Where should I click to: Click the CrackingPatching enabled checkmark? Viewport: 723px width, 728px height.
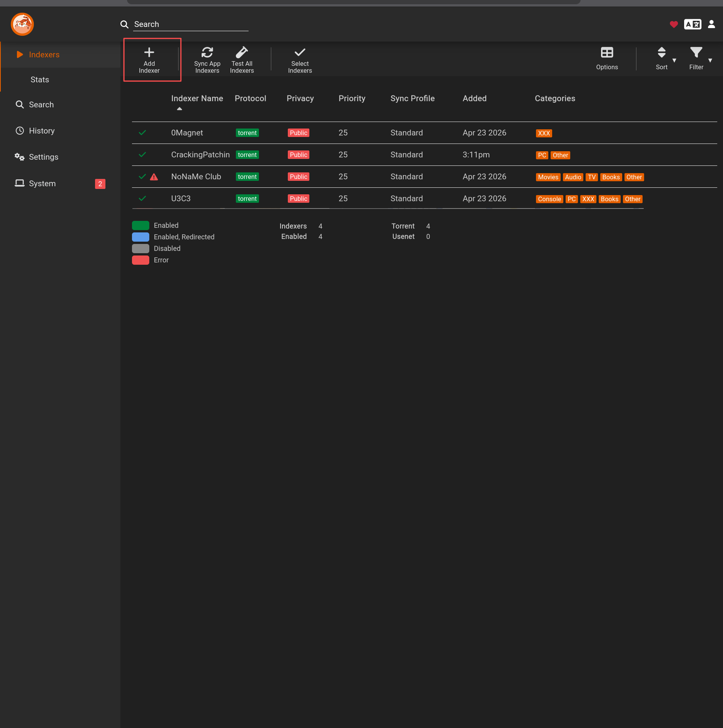[x=142, y=155]
